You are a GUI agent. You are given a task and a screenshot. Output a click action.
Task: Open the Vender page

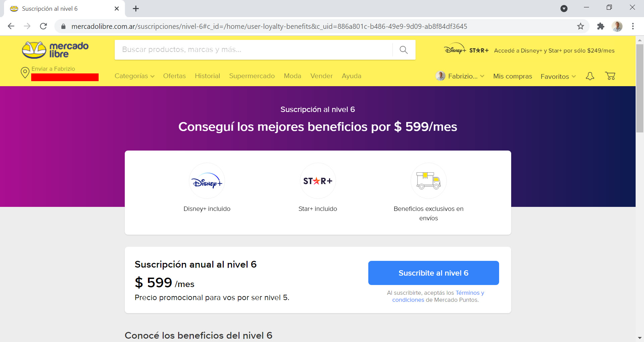(321, 76)
